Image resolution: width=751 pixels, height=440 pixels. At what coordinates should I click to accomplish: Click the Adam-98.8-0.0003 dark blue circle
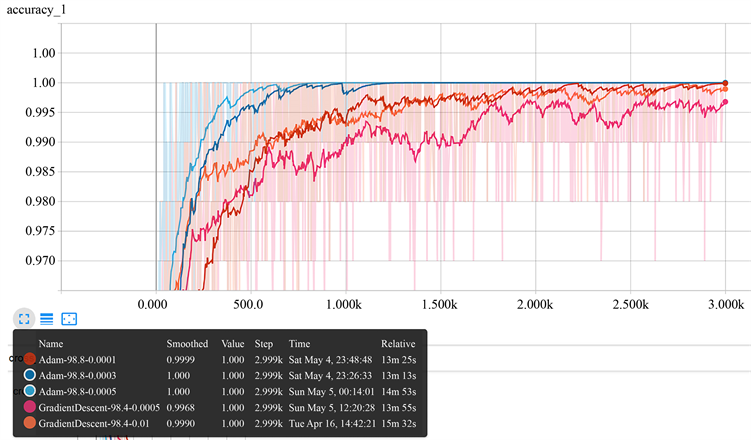pyautogui.click(x=29, y=374)
